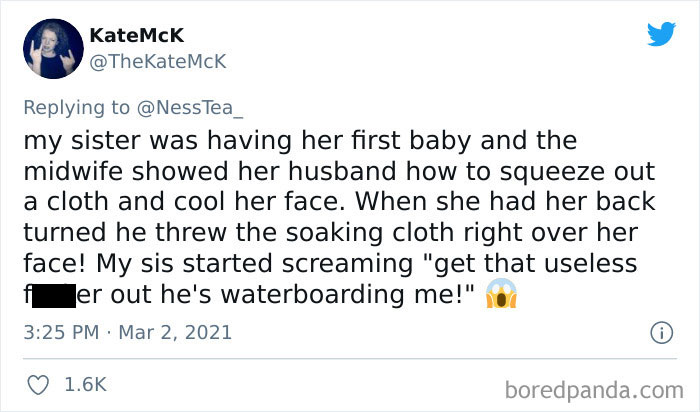
Task: Open the @NessTea_ mention link
Action: coord(190,108)
